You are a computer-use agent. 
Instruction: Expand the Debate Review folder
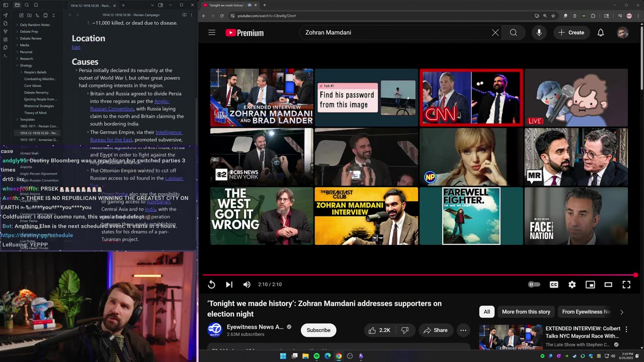pos(31,38)
